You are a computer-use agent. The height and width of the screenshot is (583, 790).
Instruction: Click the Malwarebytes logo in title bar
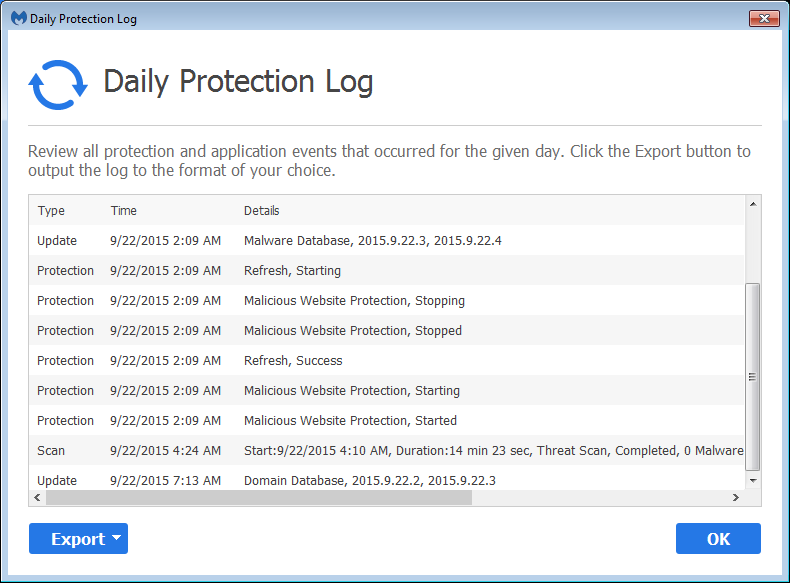click(x=19, y=18)
